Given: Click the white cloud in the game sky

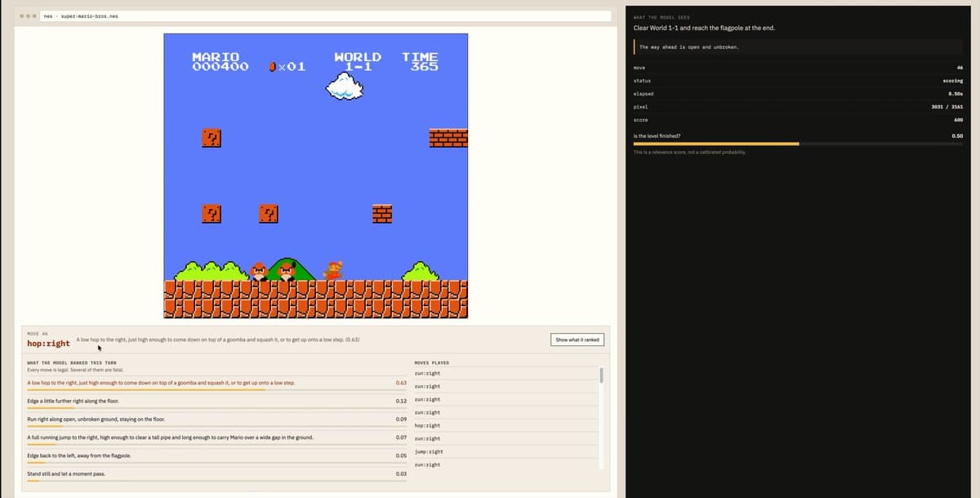Looking at the screenshot, I should pyautogui.click(x=344, y=85).
